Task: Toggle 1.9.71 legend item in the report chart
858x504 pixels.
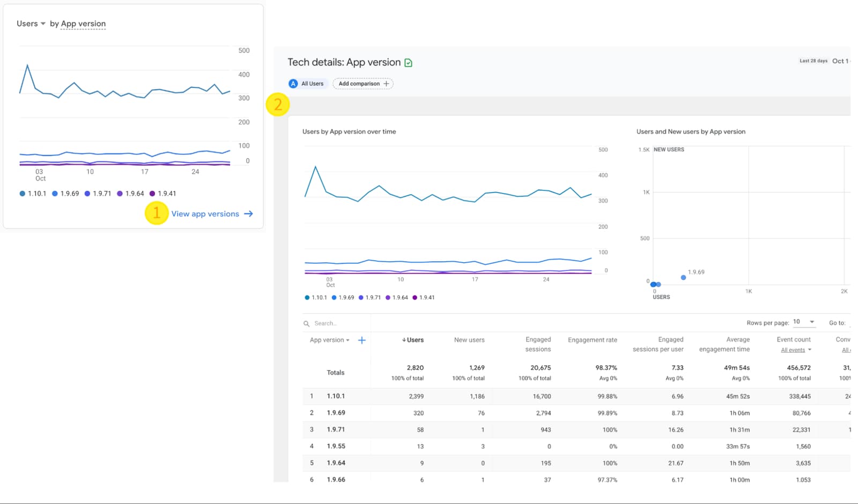Action: pyautogui.click(x=370, y=298)
